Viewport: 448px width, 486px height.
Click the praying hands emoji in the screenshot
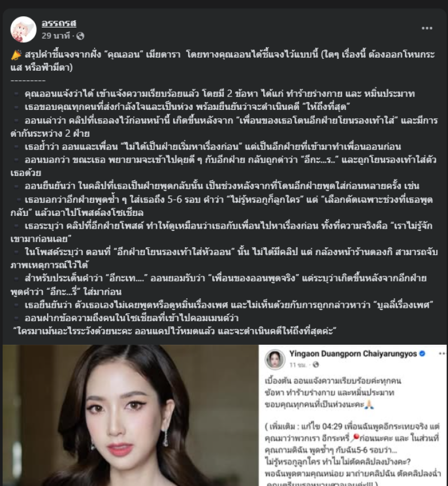[370, 404]
